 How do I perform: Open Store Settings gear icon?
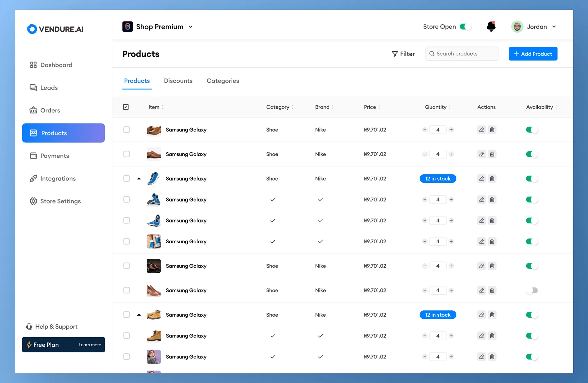(33, 201)
